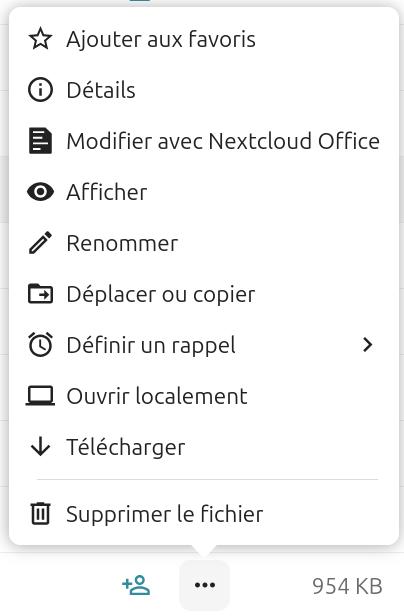
Task: Click the info circle icon
Action: [x=40, y=90]
